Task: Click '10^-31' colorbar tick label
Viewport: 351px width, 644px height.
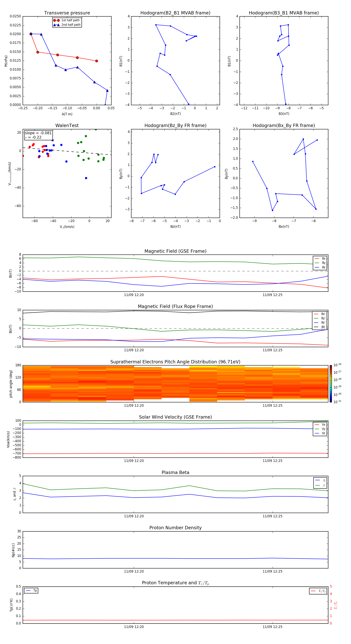Action: point(337,402)
